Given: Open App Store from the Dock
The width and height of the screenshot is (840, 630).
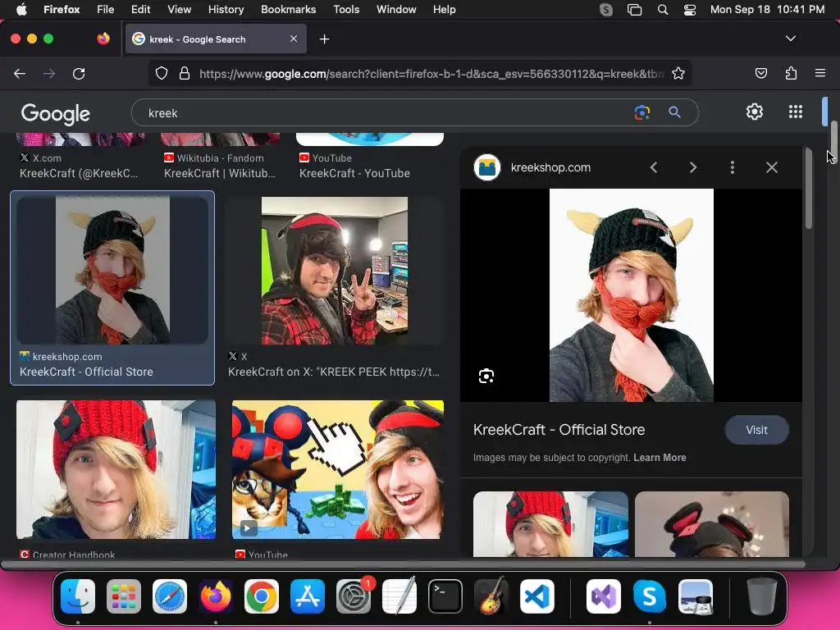Looking at the screenshot, I should (308, 596).
